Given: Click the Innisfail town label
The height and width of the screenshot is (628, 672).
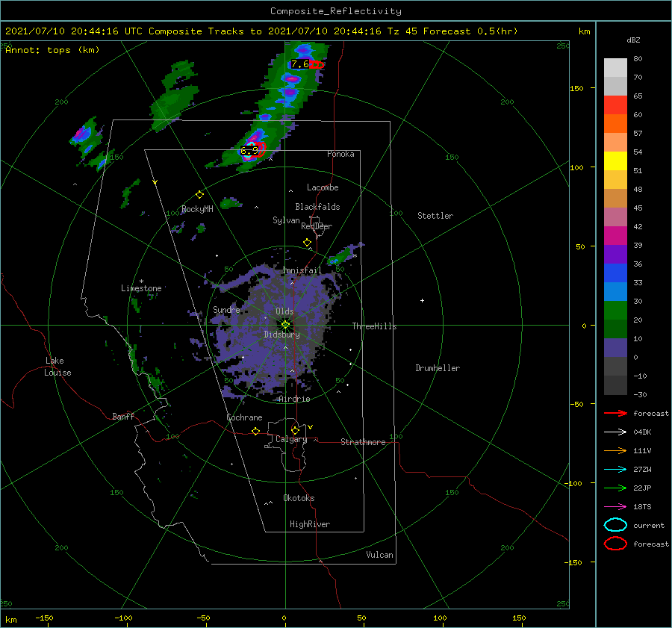Looking at the screenshot, I should [x=302, y=270].
